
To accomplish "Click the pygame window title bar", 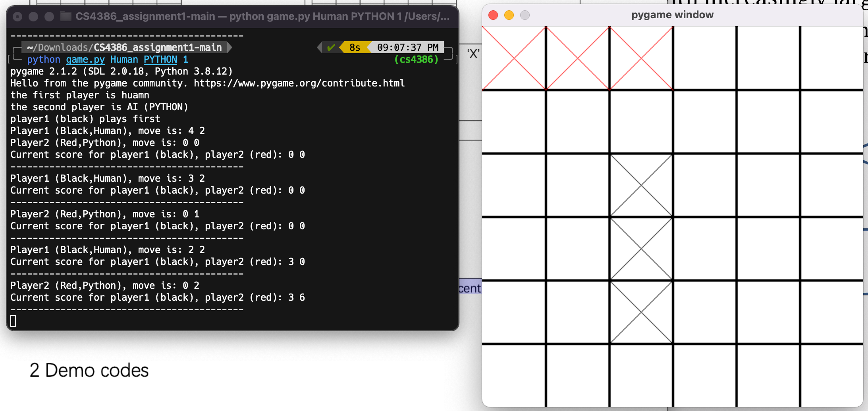I will 672,15.
